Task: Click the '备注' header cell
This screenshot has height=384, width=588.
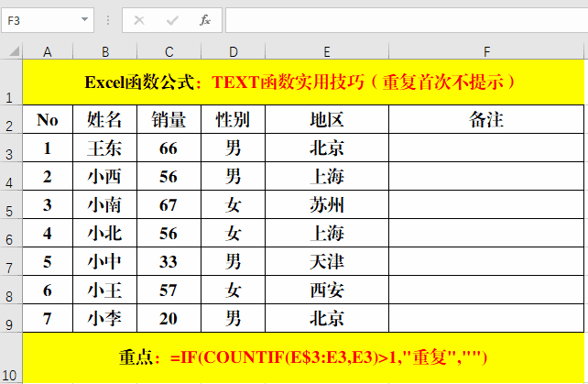Action: point(486,119)
